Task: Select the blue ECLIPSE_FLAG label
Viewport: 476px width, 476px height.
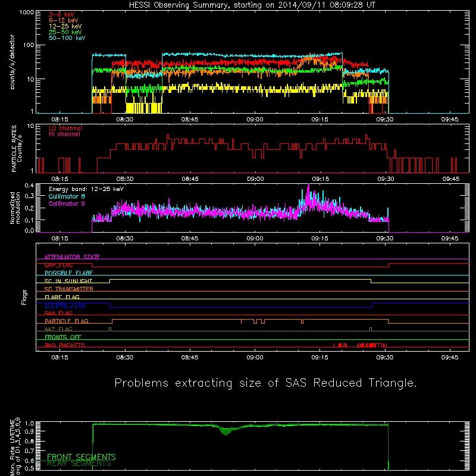Action: pos(65,305)
